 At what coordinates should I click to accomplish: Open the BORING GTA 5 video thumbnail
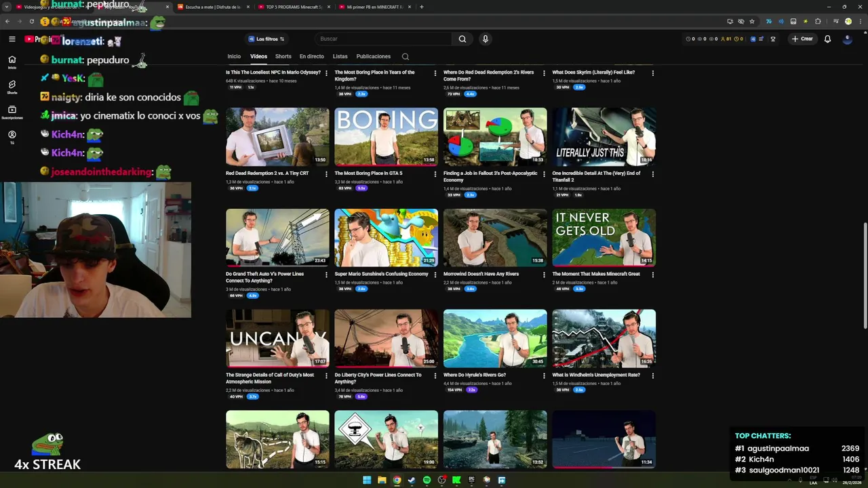click(386, 137)
